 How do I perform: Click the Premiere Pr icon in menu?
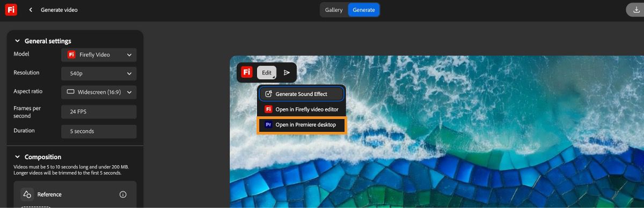click(x=268, y=125)
